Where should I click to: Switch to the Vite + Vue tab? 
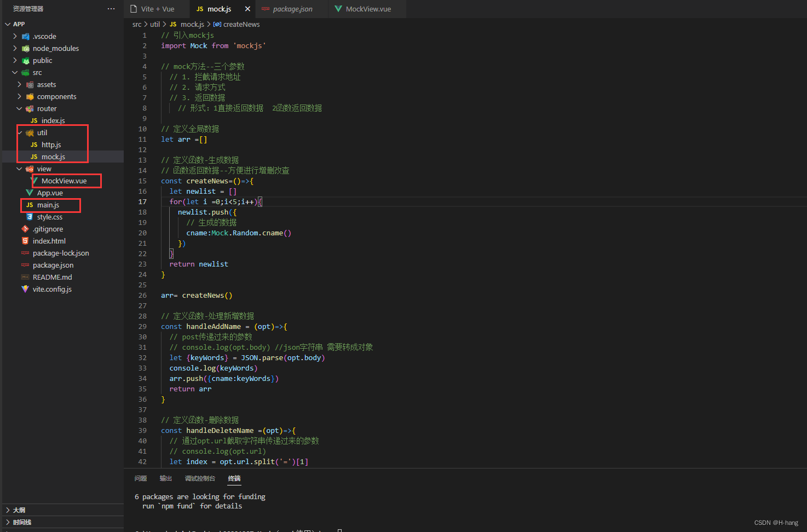[x=157, y=9]
